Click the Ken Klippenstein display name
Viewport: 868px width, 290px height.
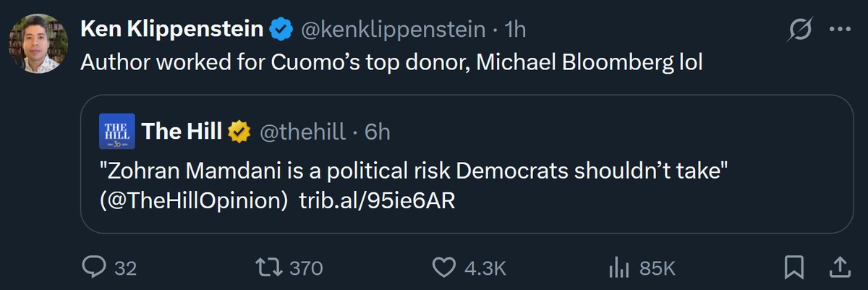171,30
